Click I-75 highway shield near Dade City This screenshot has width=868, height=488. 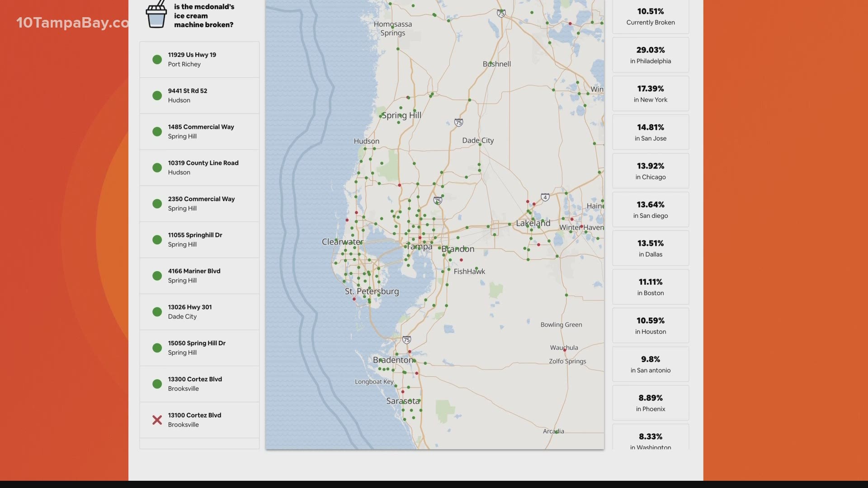(458, 122)
